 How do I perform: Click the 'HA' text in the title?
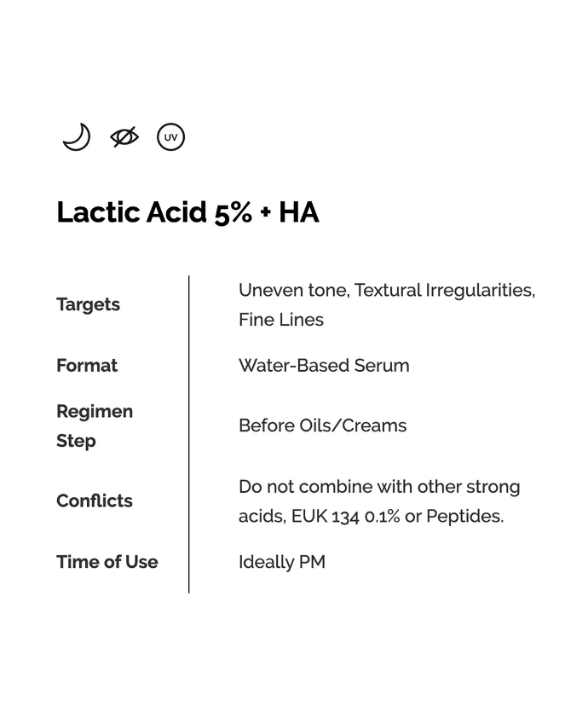coord(299,212)
